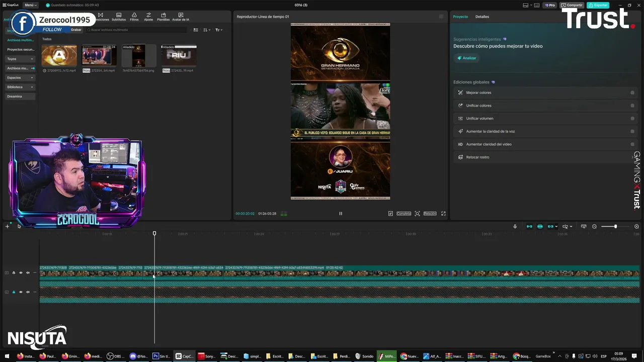
Task: Click the timeline playhead marker
Action: (x=154, y=233)
